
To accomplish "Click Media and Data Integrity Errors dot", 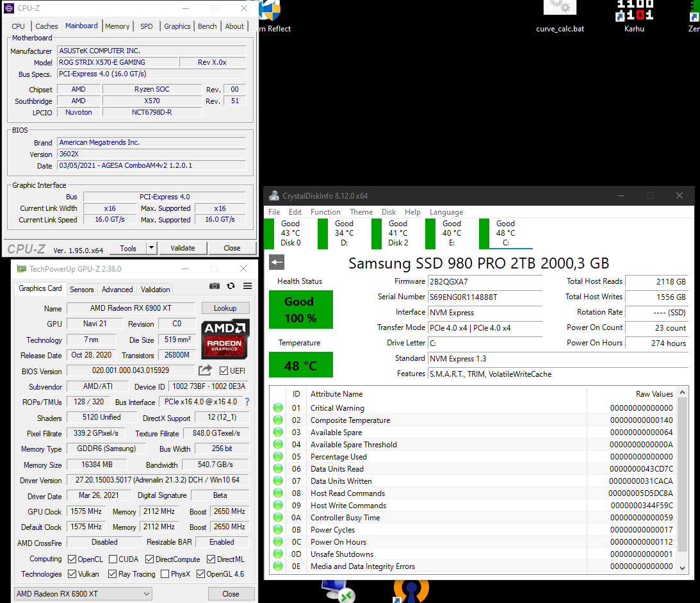I will (278, 566).
